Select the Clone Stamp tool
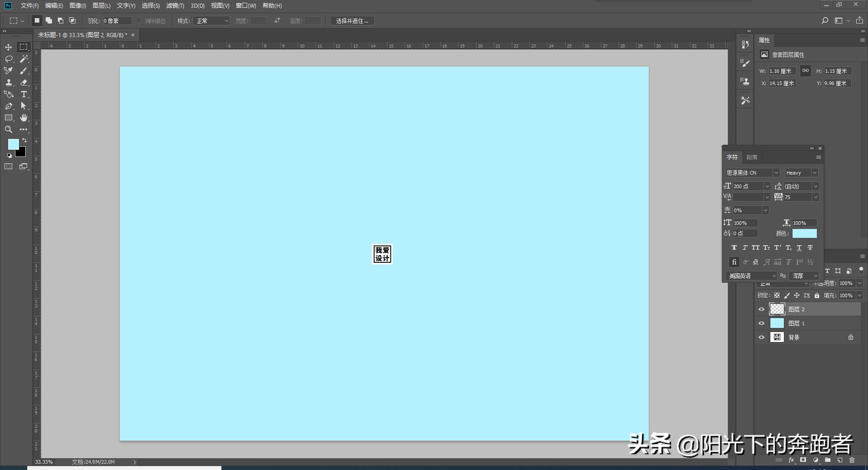 point(9,82)
